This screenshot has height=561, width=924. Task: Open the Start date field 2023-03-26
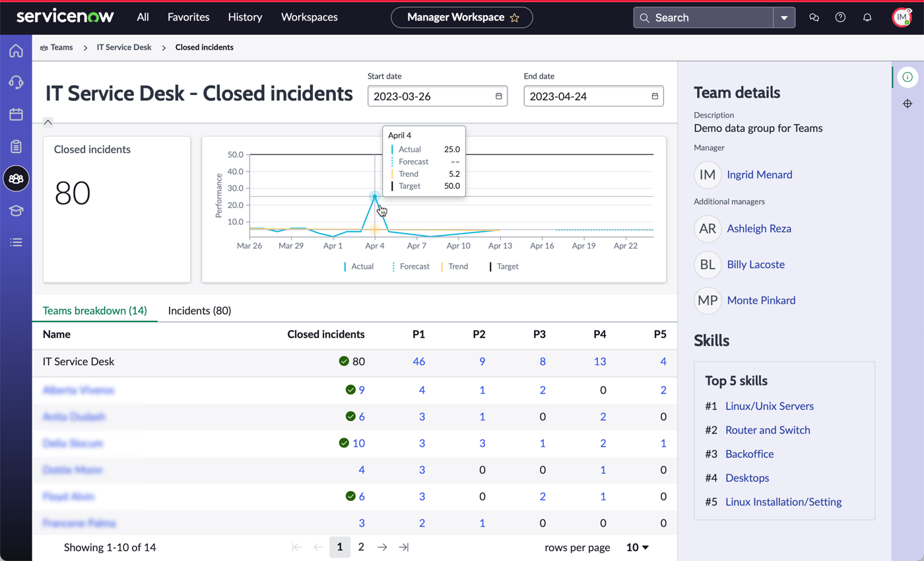[x=438, y=96]
